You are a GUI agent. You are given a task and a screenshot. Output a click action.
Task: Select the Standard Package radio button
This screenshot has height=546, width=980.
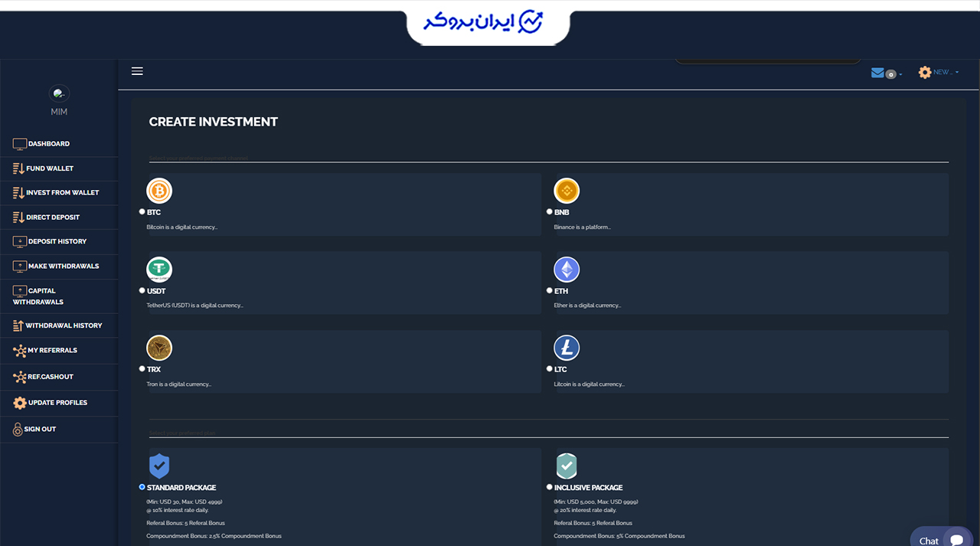pos(142,487)
